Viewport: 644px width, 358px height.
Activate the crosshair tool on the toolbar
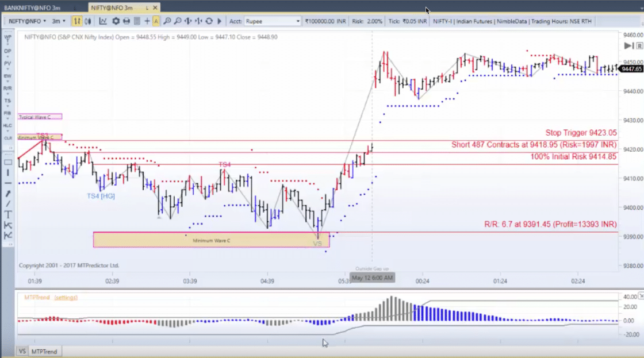pyautogui.click(x=147, y=21)
